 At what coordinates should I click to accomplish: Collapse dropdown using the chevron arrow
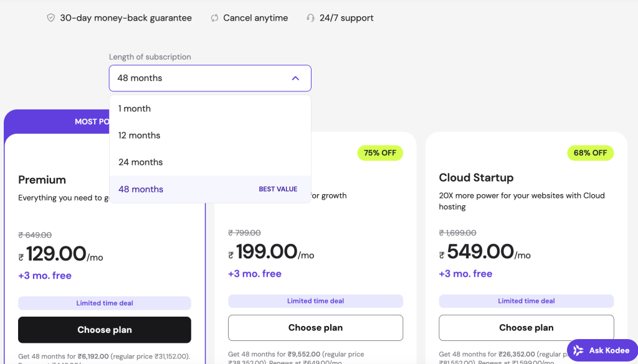click(x=295, y=78)
